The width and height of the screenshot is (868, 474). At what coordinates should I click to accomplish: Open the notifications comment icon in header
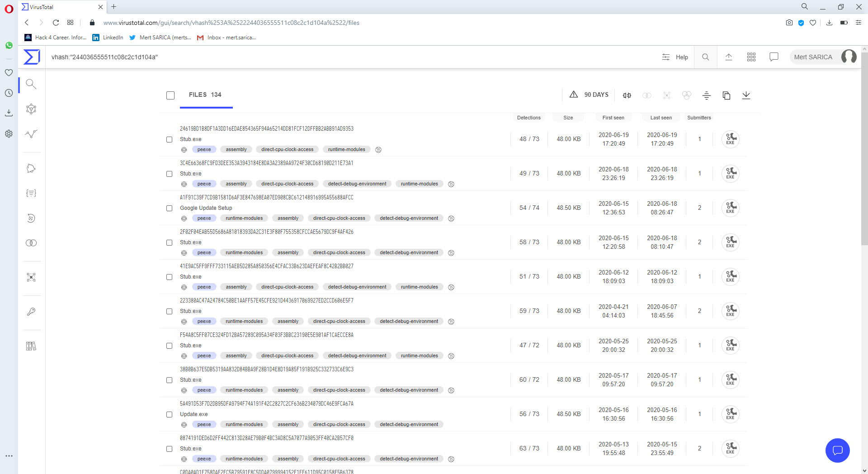click(774, 57)
